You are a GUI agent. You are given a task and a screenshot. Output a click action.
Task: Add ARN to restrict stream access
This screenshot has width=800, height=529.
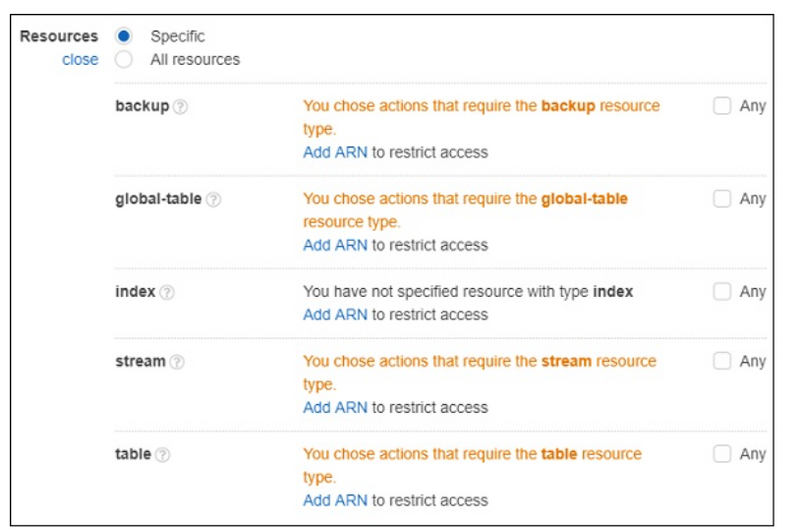(335, 407)
